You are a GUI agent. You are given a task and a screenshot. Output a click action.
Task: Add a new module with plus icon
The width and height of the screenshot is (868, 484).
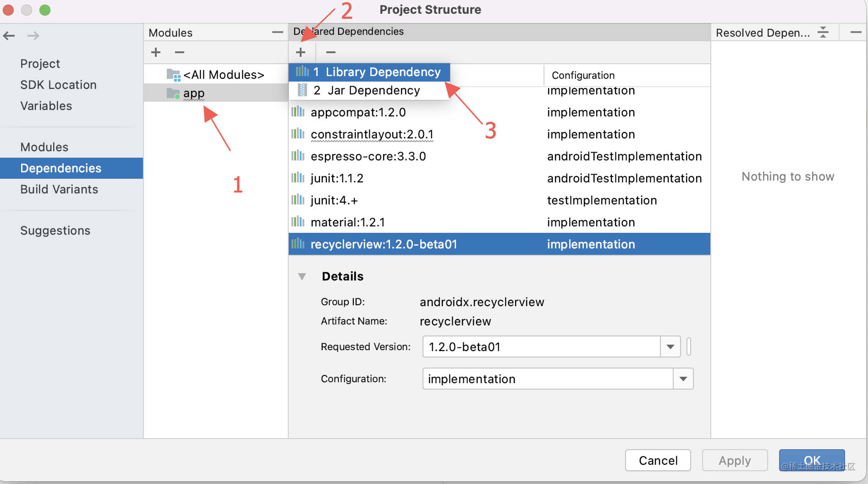point(156,52)
